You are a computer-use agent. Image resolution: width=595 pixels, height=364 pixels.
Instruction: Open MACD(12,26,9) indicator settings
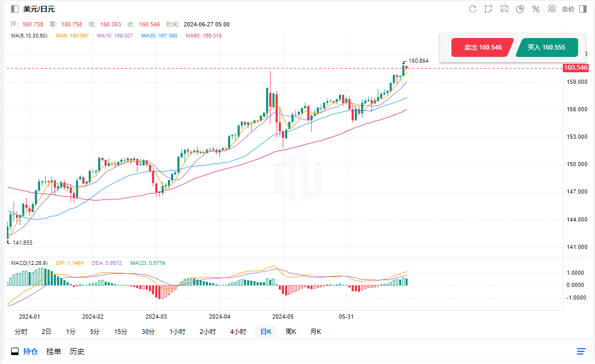pyautogui.click(x=29, y=263)
